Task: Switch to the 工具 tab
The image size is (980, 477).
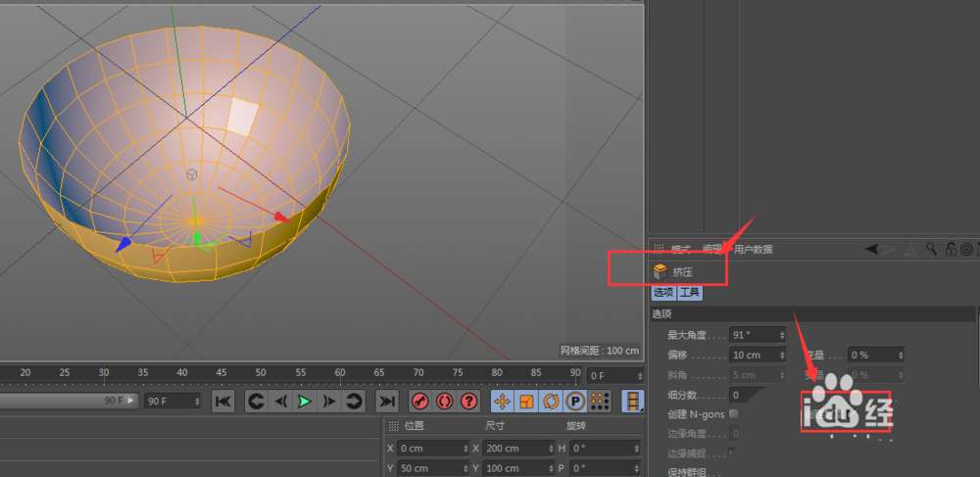Action: tap(690, 293)
